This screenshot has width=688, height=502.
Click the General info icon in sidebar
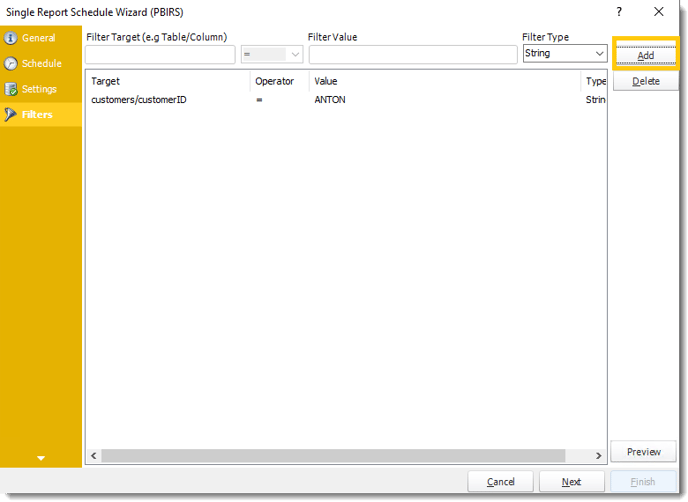11,38
